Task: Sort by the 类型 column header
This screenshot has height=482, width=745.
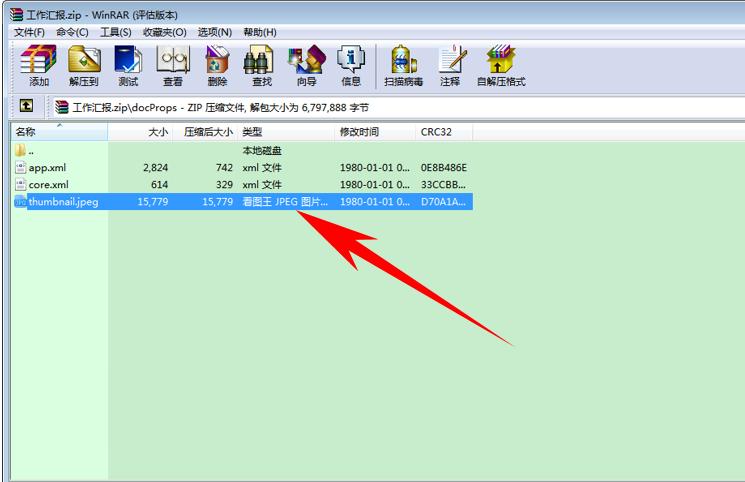Action: coord(287,132)
